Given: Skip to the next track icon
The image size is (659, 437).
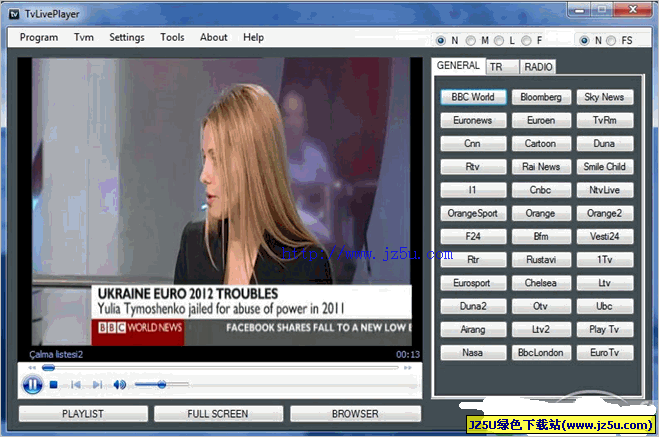Looking at the screenshot, I should coord(98,384).
